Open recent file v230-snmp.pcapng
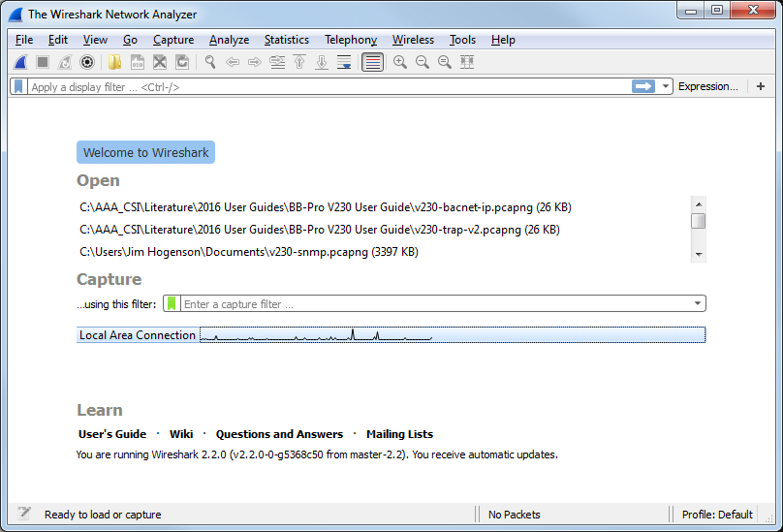Image resolution: width=783 pixels, height=532 pixels. coord(249,252)
